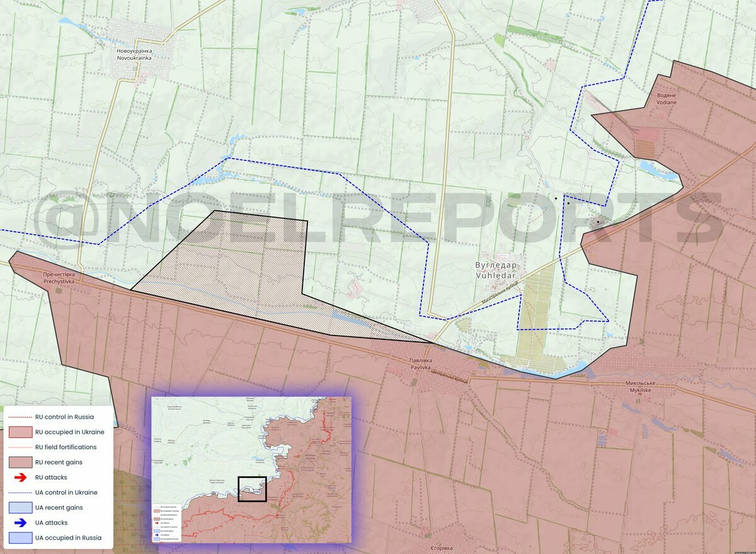
Task: Click the blue UA attacks arrow in legend
Action: 20,523
